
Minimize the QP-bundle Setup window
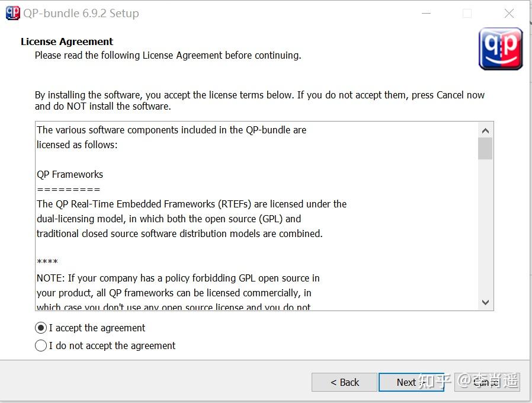pyautogui.click(x=425, y=13)
